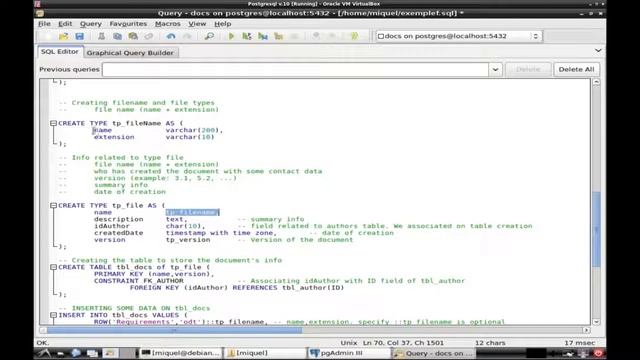Create a new query window icon

pos(48,36)
